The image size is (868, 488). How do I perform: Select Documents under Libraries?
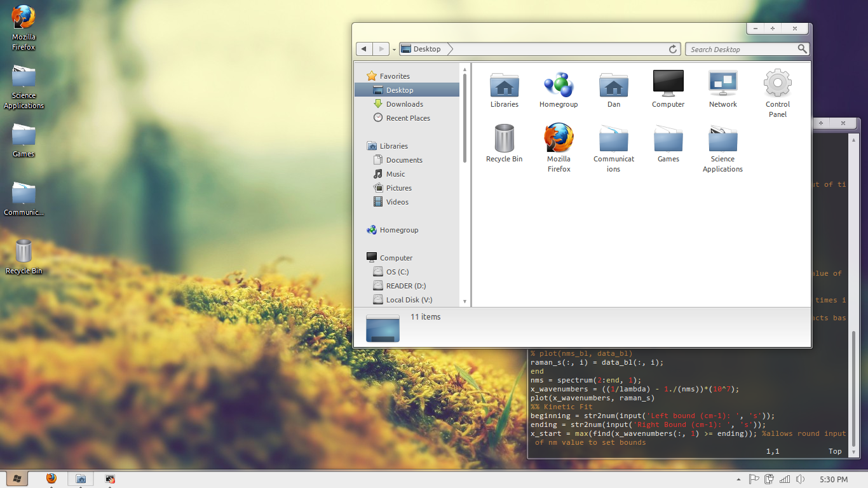coord(404,160)
